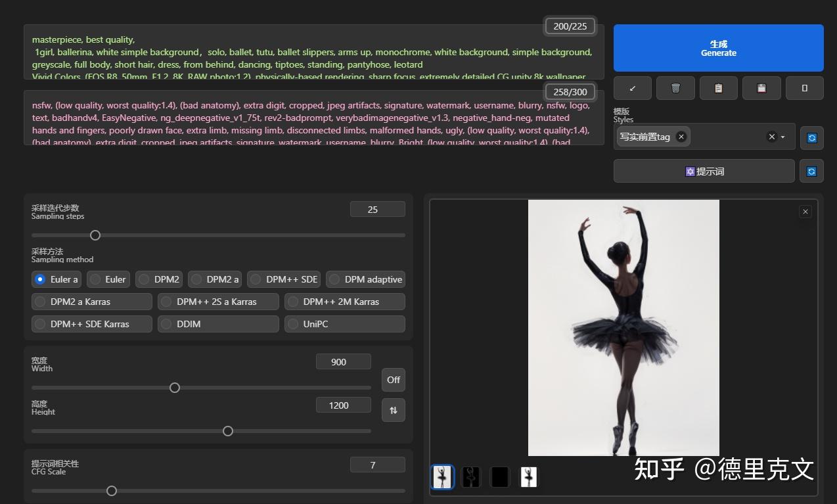Click the Sampling steps slider handle
837x504 pixels.
click(95, 235)
